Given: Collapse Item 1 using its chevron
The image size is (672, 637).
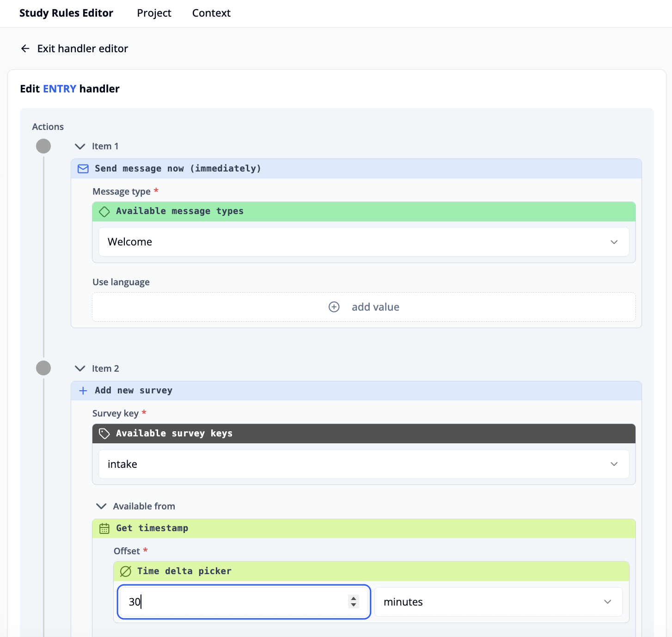Looking at the screenshot, I should point(79,146).
